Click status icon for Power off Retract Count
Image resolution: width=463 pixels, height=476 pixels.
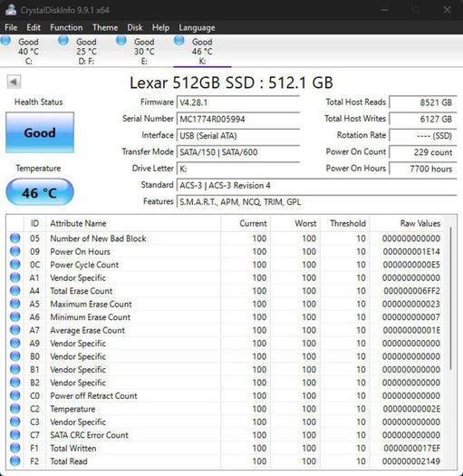click(14, 395)
